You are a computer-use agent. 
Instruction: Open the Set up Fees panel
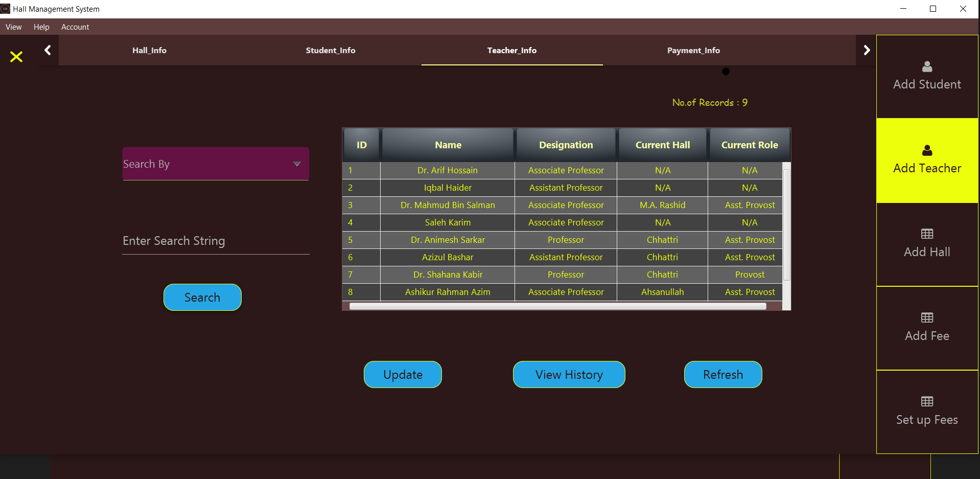927,412
